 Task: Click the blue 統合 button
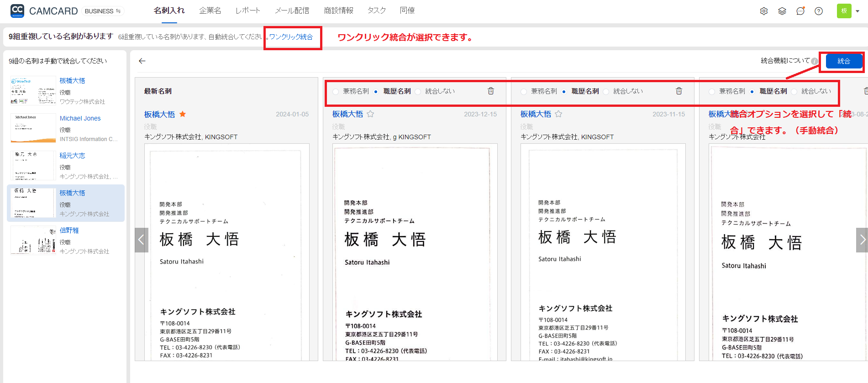click(844, 61)
